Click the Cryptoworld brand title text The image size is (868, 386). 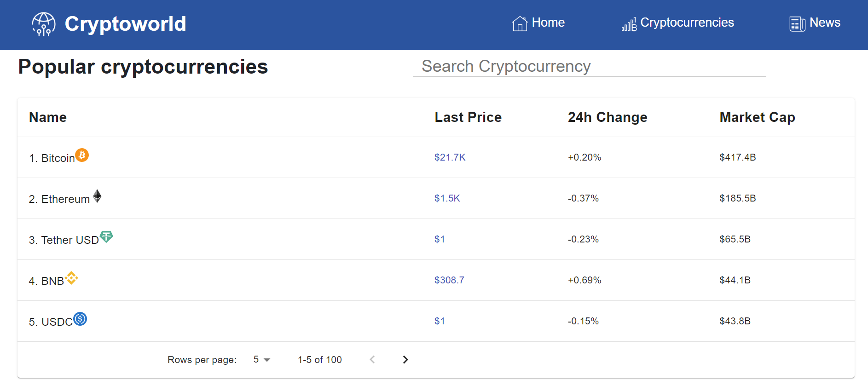[125, 24]
